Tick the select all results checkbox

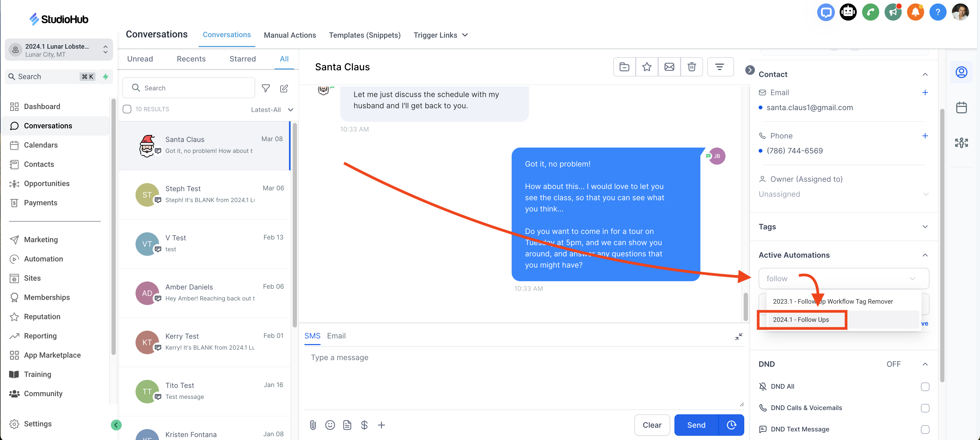click(127, 109)
